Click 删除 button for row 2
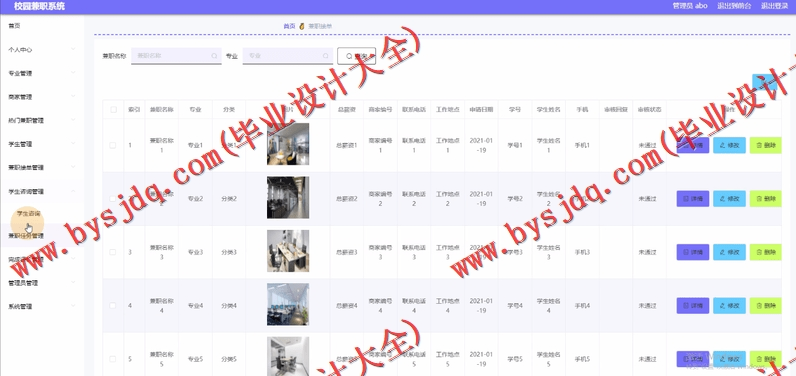796x376 pixels. click(766, 199)
